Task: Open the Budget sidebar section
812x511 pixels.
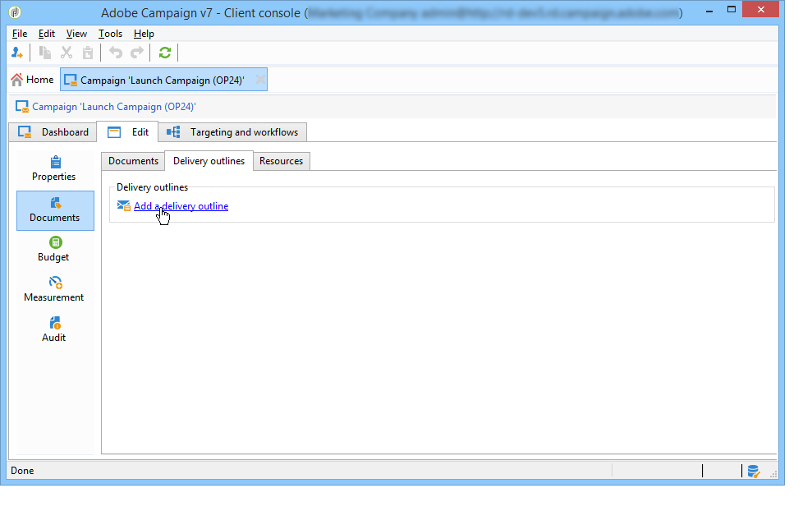Action: 54,249
